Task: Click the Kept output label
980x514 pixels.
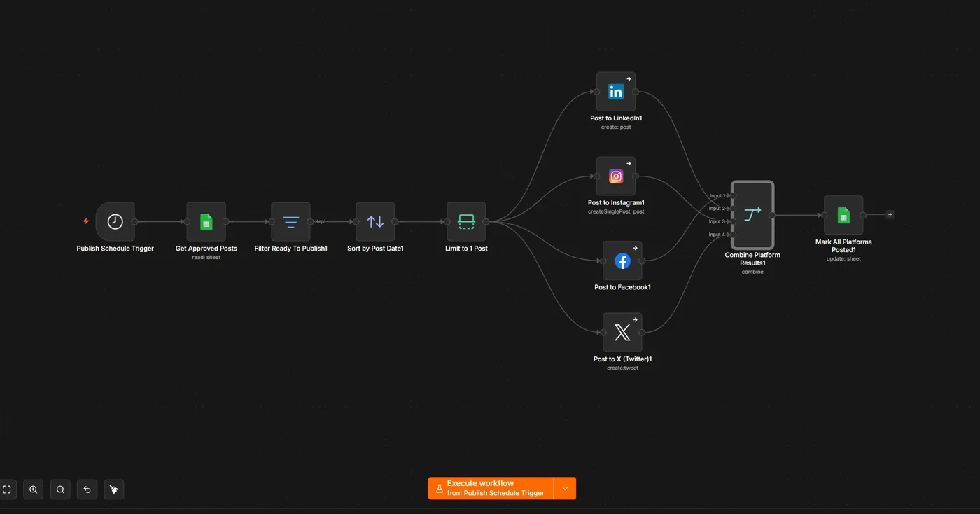Action: (321, 222)
